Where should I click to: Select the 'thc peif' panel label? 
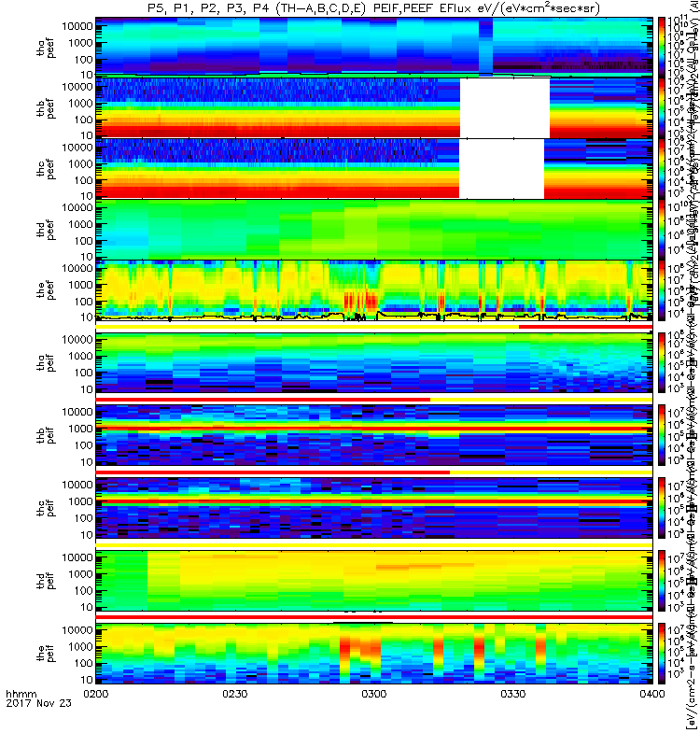[46, 508]
